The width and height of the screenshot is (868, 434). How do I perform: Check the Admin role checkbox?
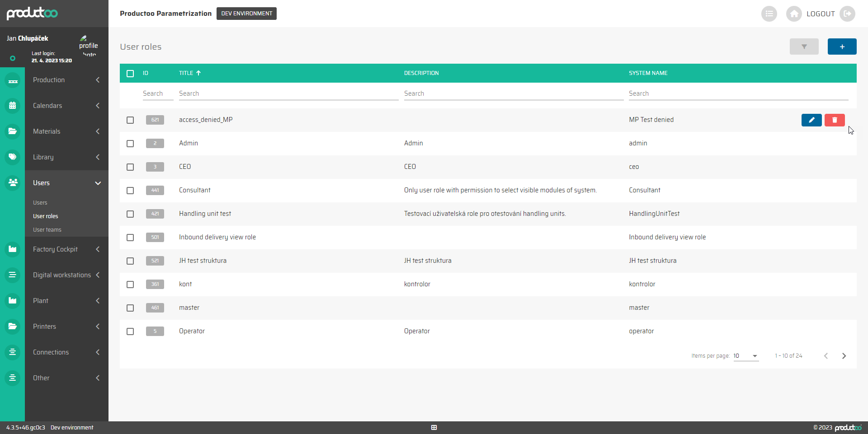tap(130, 144)
